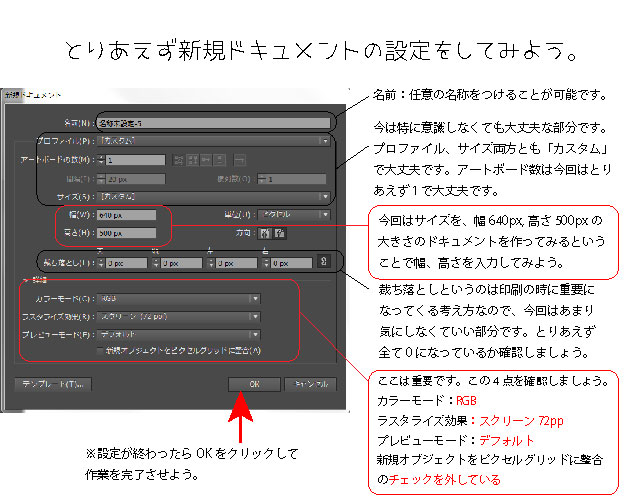Click the top bleed (天) field

click(x=127, y=263)
